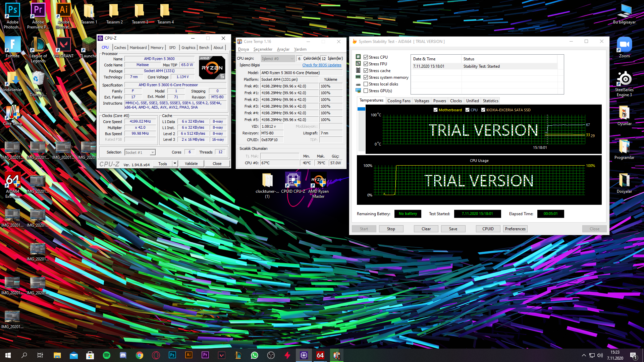
Task: Open AIDA64 Preferences button
Action: pyautogui.click(x=515, y=229)
